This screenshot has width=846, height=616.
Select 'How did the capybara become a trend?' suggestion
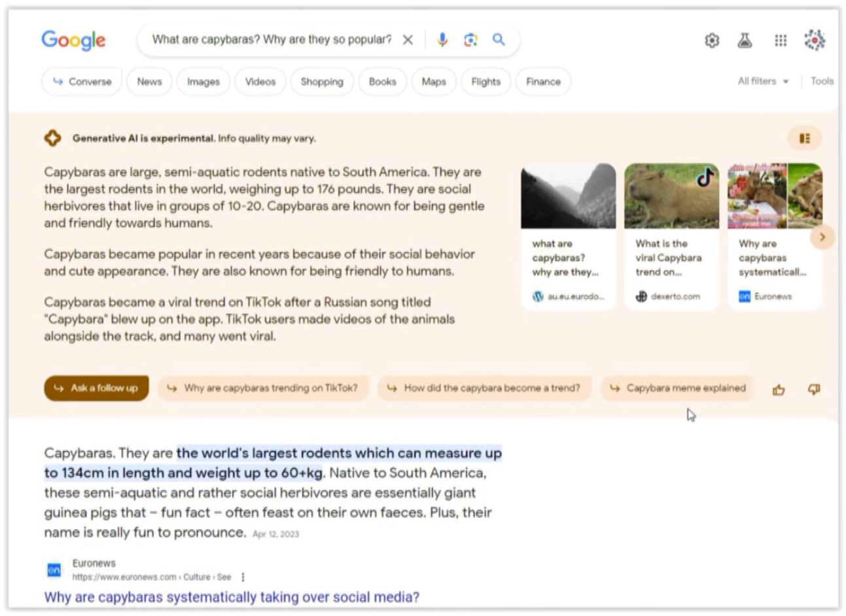tap(484, 388)
